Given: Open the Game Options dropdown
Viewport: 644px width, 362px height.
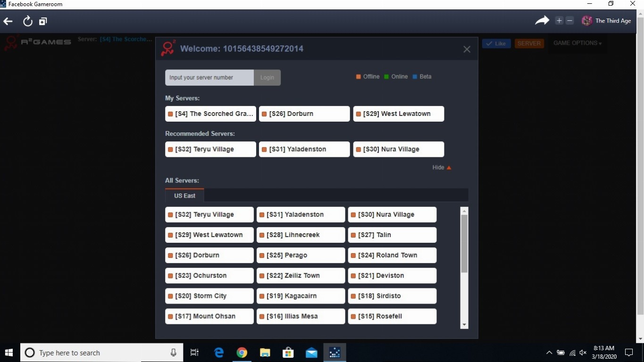Looking at the screenshot, I should 577,43.
